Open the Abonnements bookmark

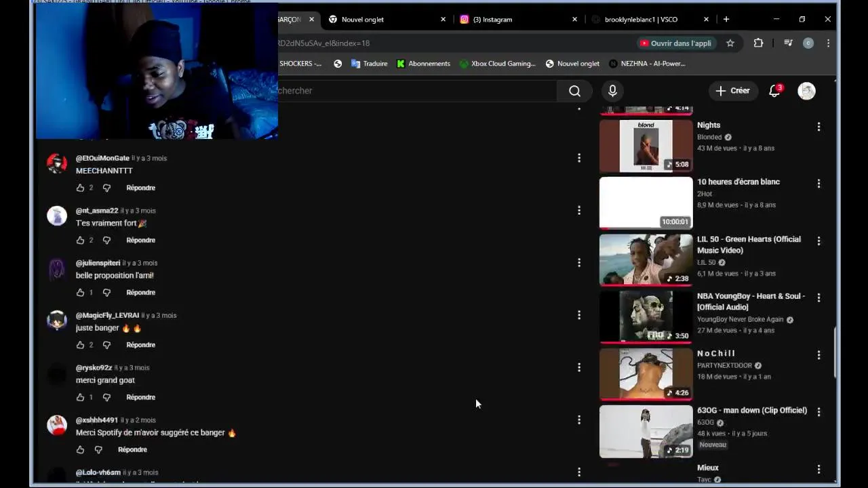coord(423,64)
